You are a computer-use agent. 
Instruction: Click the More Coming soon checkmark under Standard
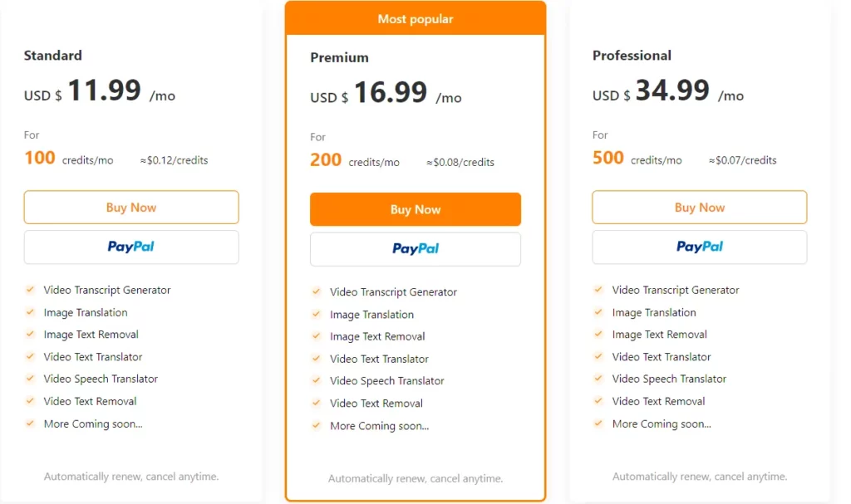30,423
